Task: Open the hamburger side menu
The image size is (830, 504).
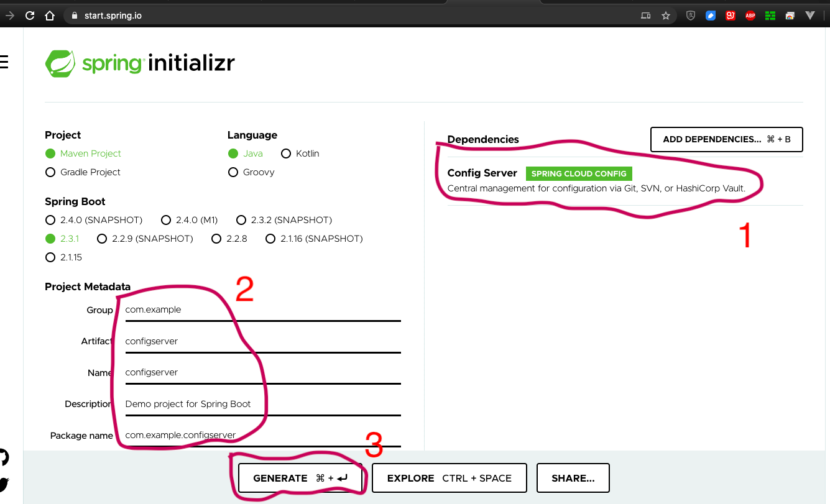Action: pyautogui.click(x=4, y=62)
